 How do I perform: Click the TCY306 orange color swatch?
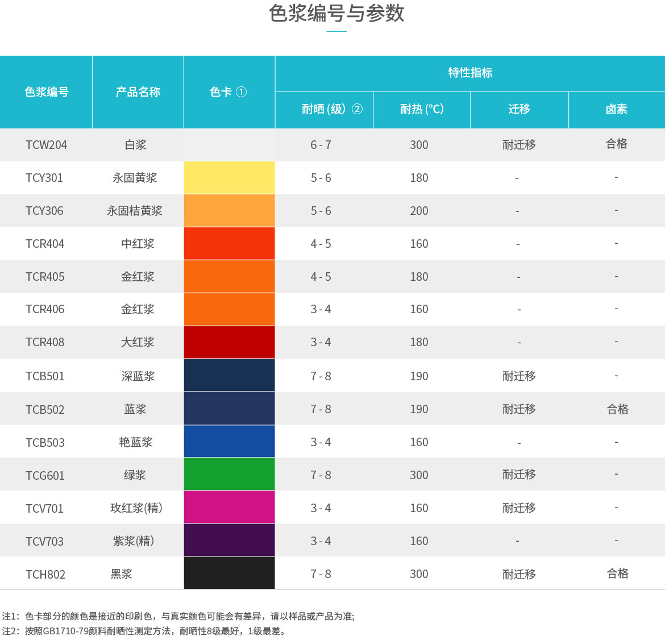coord(229,210)
